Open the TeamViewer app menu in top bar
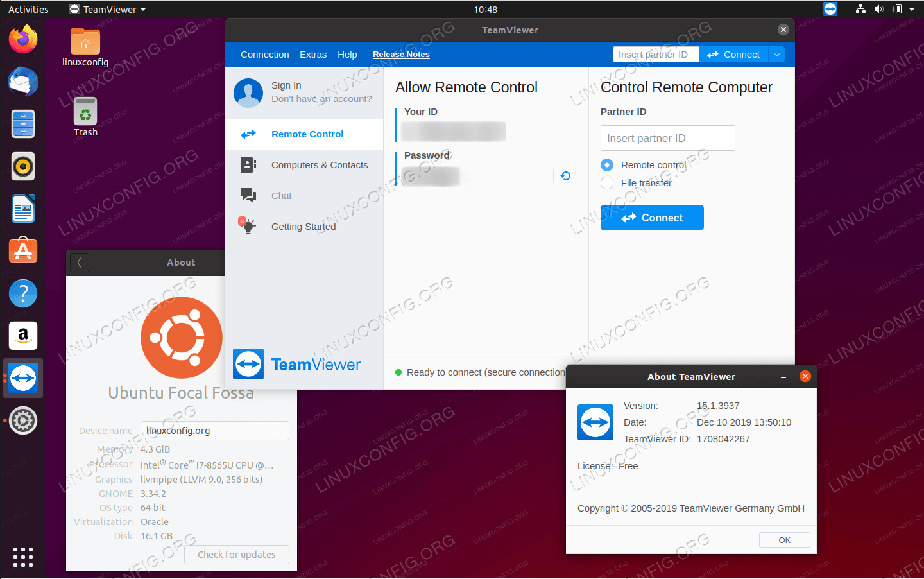 pyautogui.click(x=108, y=9)
